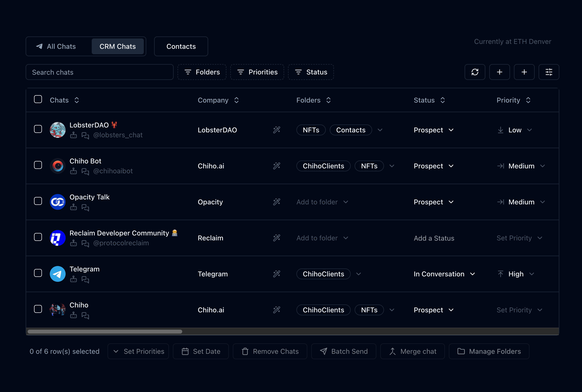Click the magic wand icon in Chiho row
This screenshot has height=392, width=582.
tap(276, 310)
